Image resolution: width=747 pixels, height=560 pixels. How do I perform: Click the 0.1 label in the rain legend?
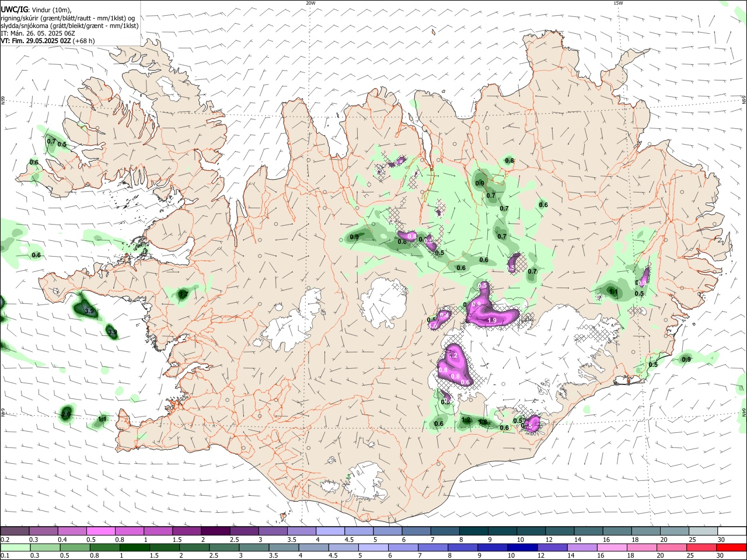coord(5,555)
